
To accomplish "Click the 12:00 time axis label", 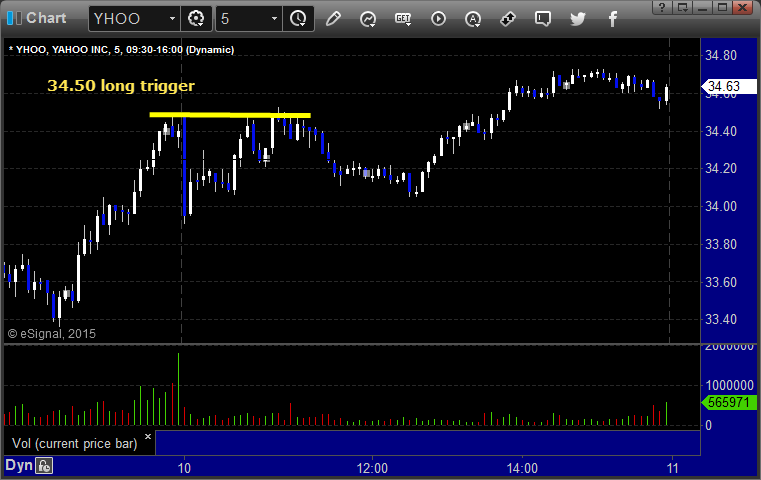I will (372, 468).
